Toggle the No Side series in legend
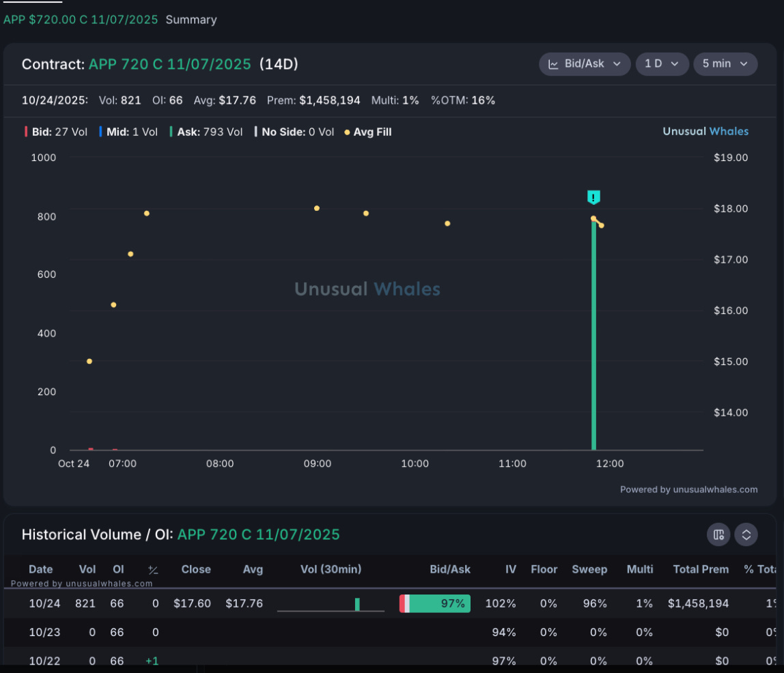 294,132
